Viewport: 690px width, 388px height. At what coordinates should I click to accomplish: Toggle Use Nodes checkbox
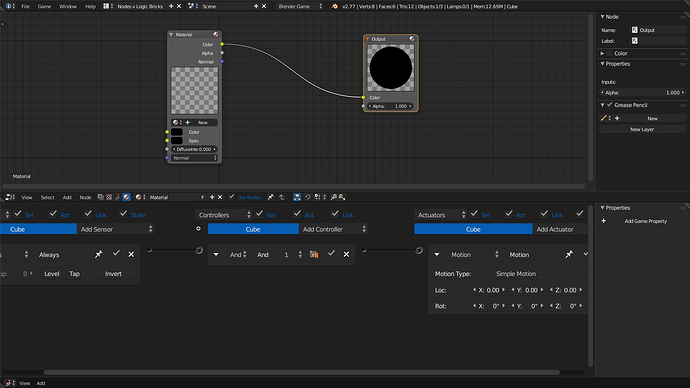pos(231,197)
